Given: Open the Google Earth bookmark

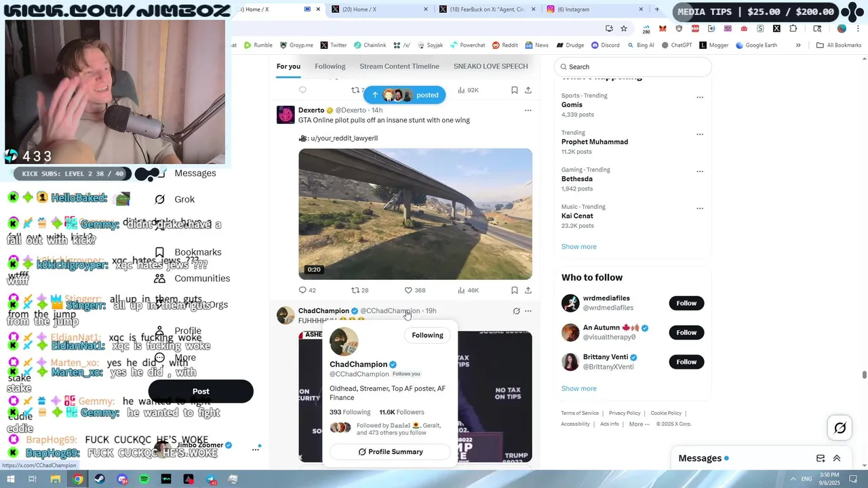Looking at the screenshot, I should pos(756,45).
